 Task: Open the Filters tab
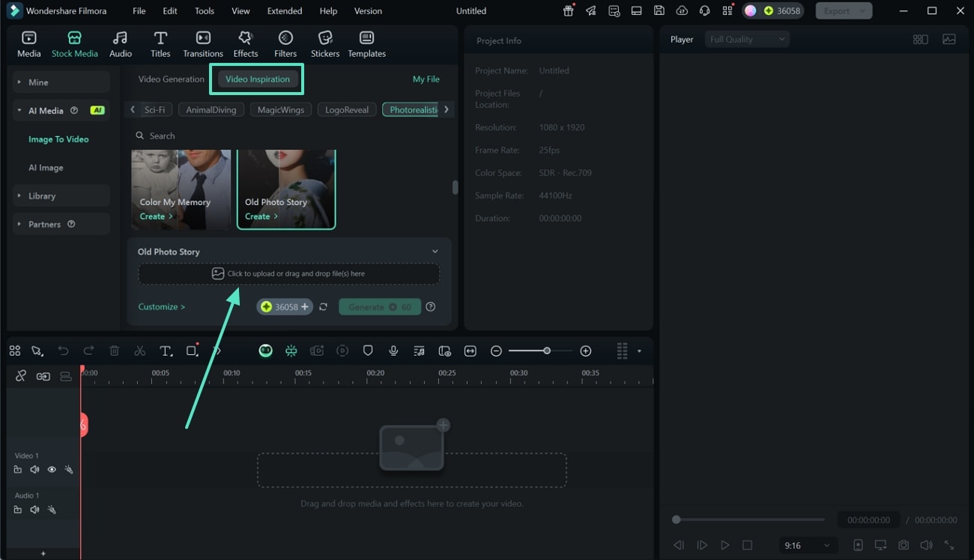[x=285, y=44]
